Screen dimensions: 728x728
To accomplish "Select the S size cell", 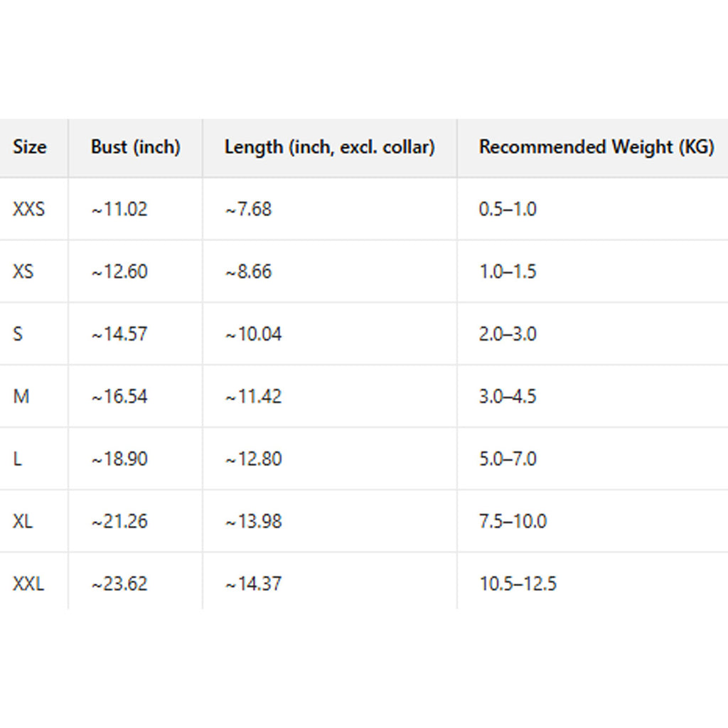I will point(18,333).
